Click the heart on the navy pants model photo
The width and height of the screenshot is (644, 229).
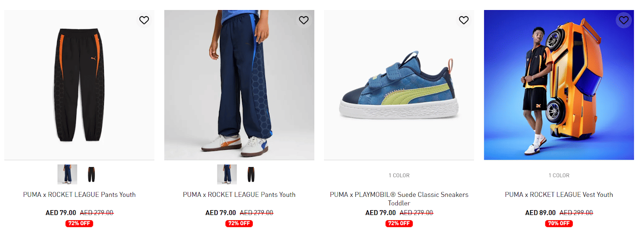pos(304,20)
